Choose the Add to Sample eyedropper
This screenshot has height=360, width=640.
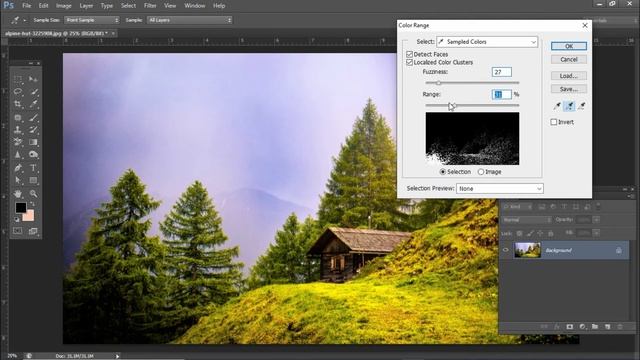(569, 106)
